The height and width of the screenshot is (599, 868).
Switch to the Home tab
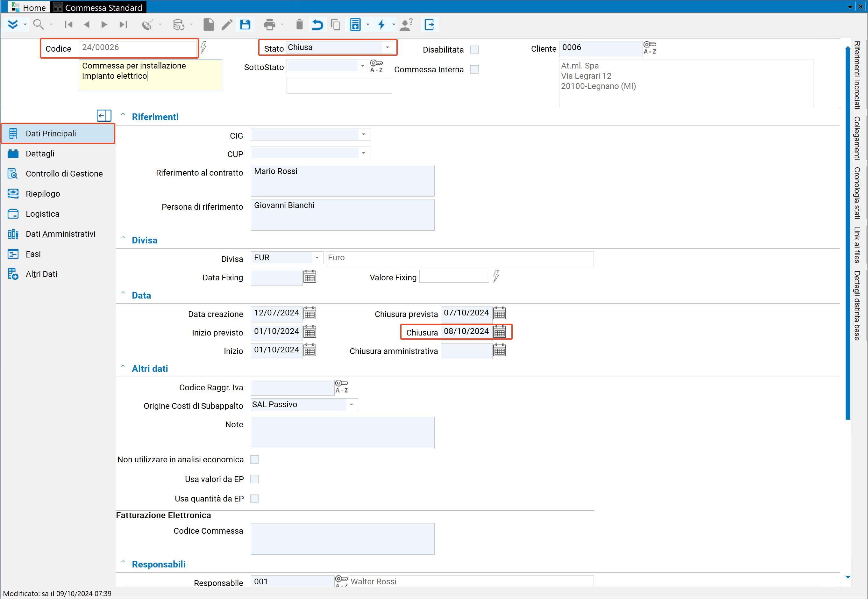click(29, 7)
